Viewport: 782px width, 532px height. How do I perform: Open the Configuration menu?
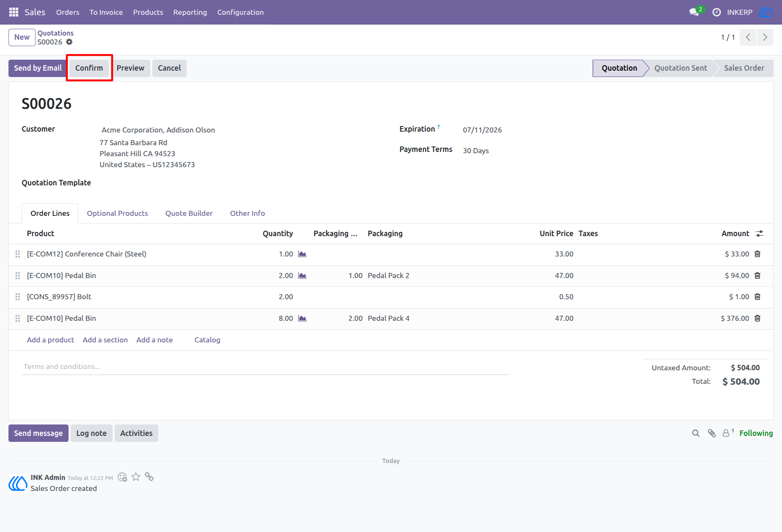click(x=240, y=12)
